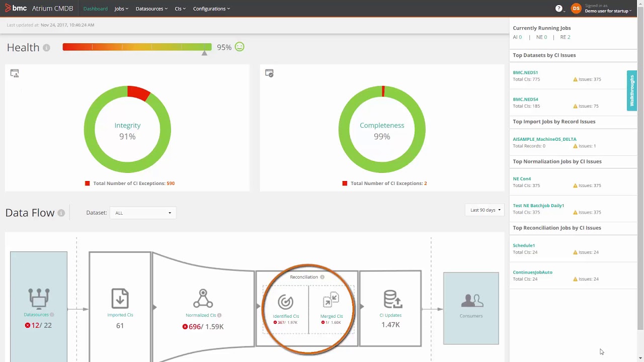644x362 pixels.
Task: Click the Health bar triangle marker
Action: pyautogui.click(x=204, y=53)
